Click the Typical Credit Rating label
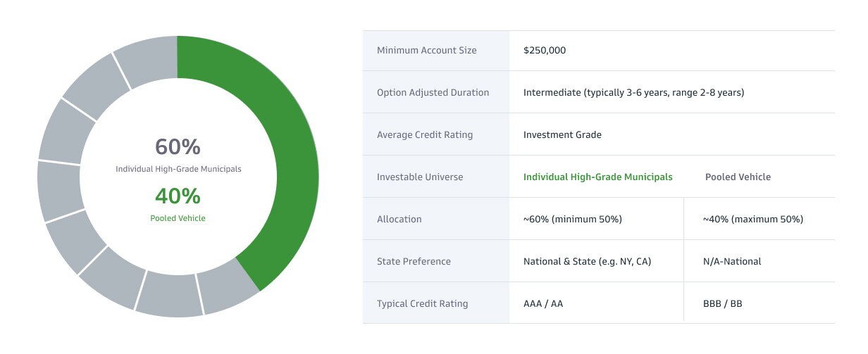This screenshot has height=354, width=868. point(422,304)
